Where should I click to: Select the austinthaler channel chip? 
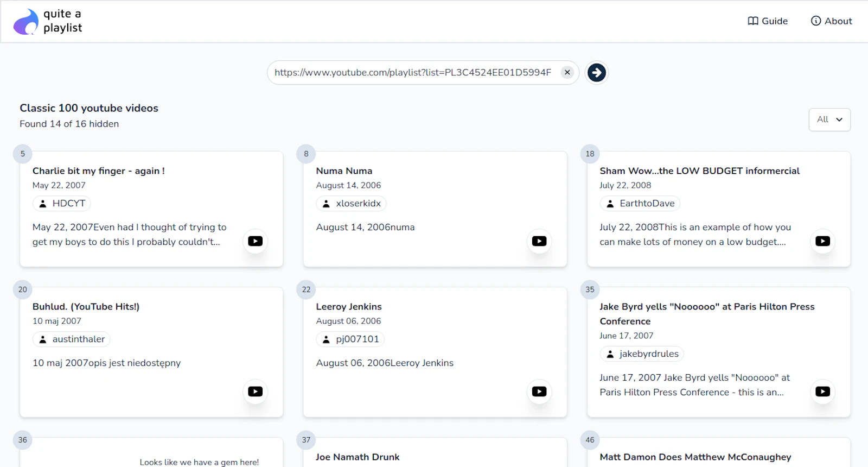coord(71,339)
